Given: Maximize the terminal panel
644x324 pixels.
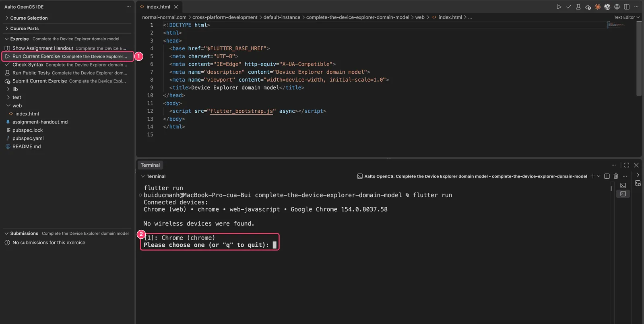Looking at the screenshot, I should pyautogui.click(x=627, y=165).
